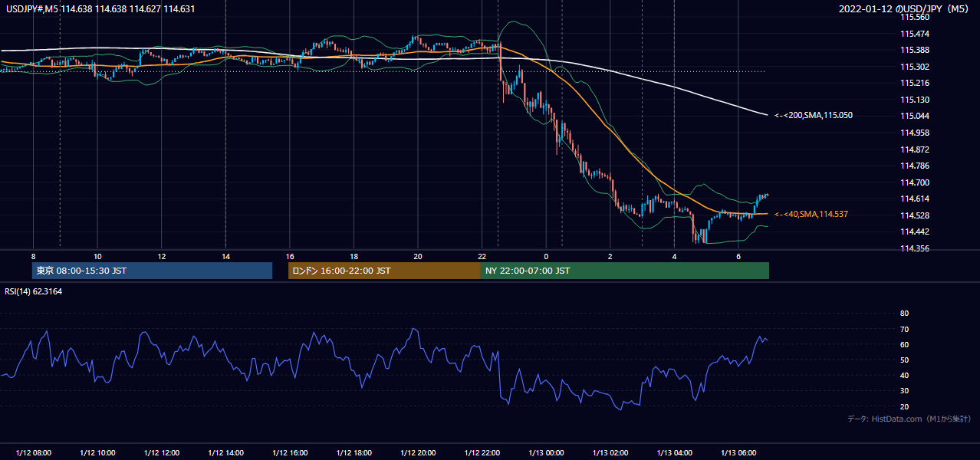Click the 1/13 04:00 time label
Screen dimensions: 980x460
click(x=674, y=452)
